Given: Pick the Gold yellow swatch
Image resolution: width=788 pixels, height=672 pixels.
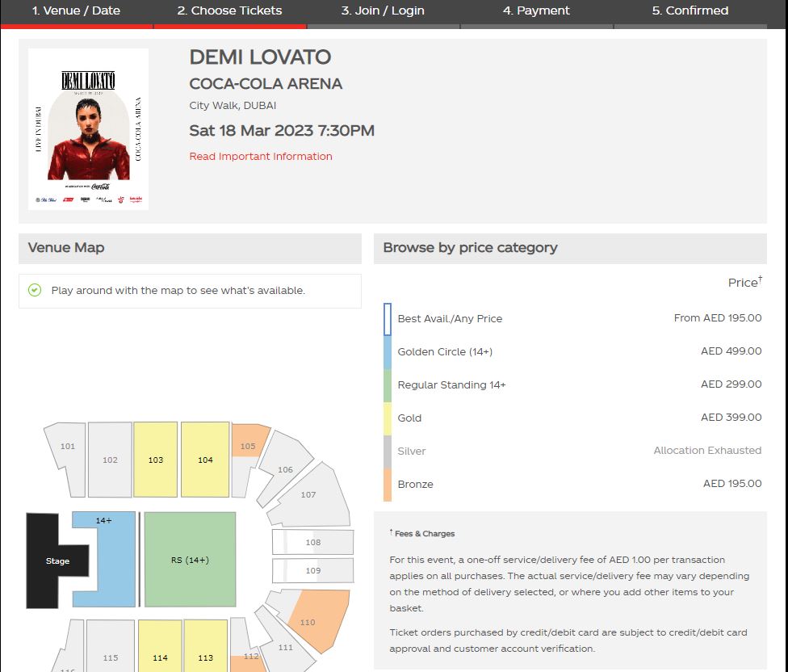Looking at the screenshot, I should point(388,418).
